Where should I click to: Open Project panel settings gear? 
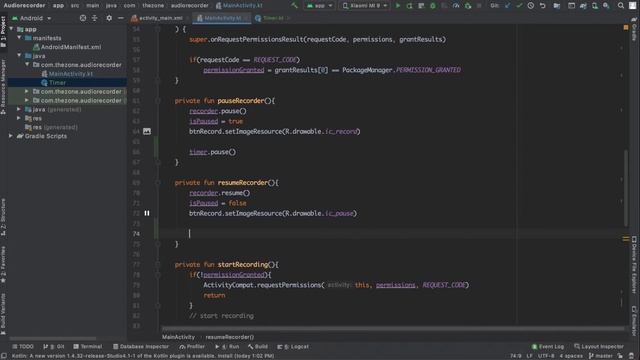pyautogui.click(x=109, y=18)
